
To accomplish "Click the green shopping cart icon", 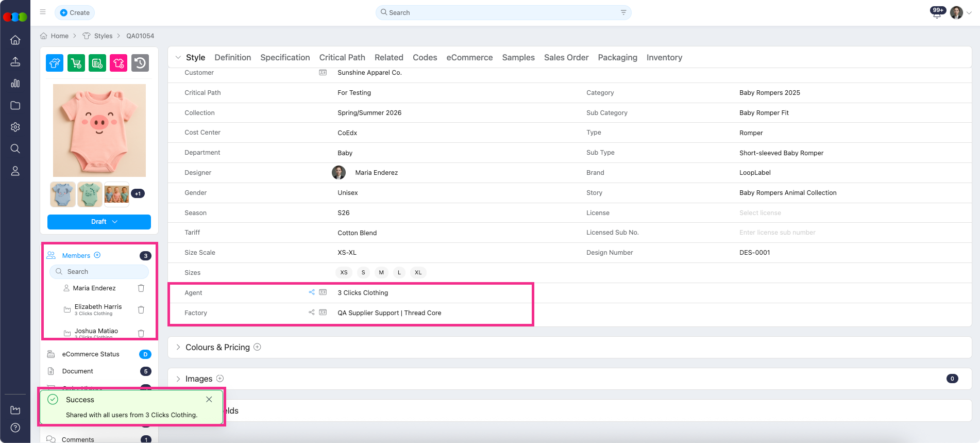I will pos(76,63).
